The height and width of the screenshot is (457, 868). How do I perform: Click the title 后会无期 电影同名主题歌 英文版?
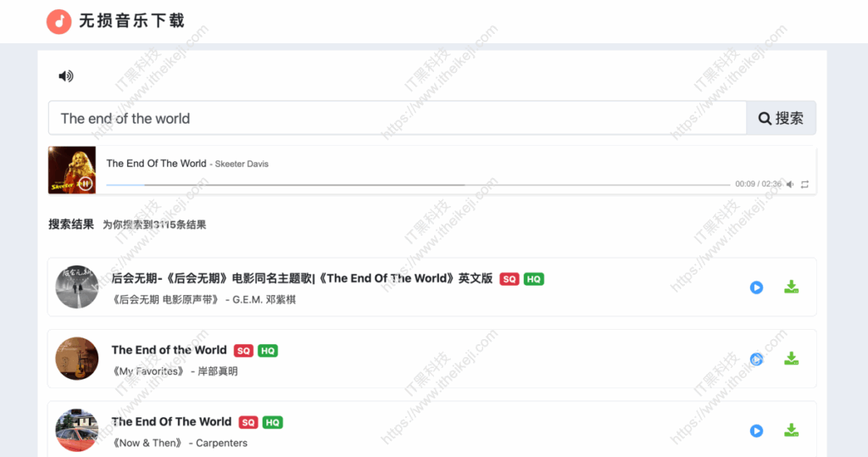[x=303, y=278]
